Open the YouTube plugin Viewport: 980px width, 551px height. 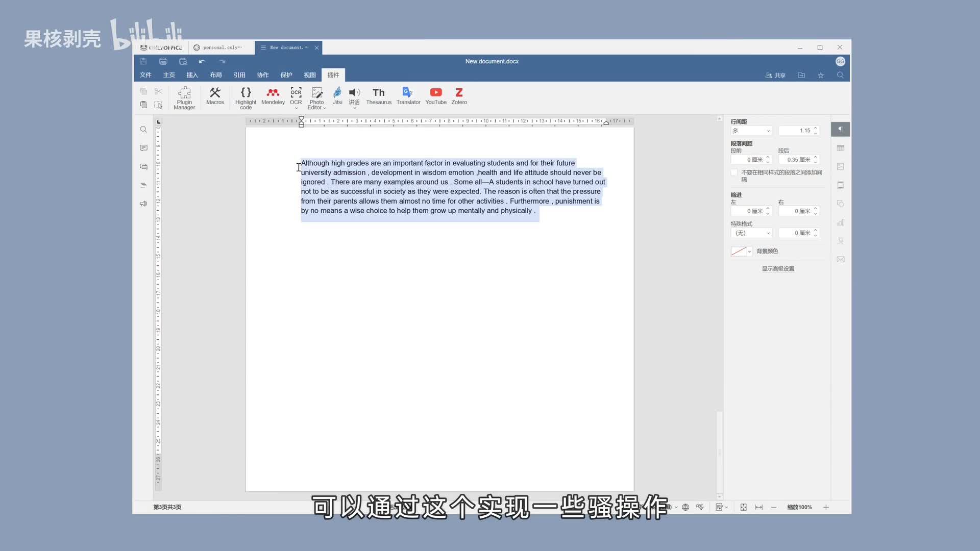tap(436, 96)
